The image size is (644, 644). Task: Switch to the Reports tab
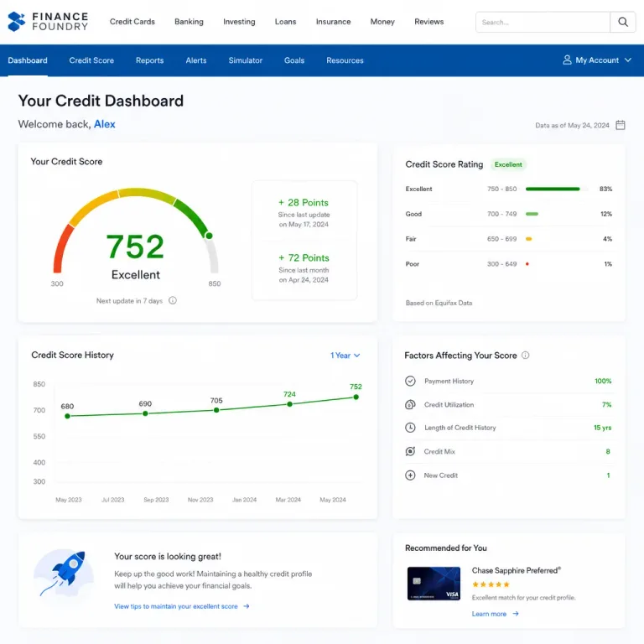(x=149, y=60)
